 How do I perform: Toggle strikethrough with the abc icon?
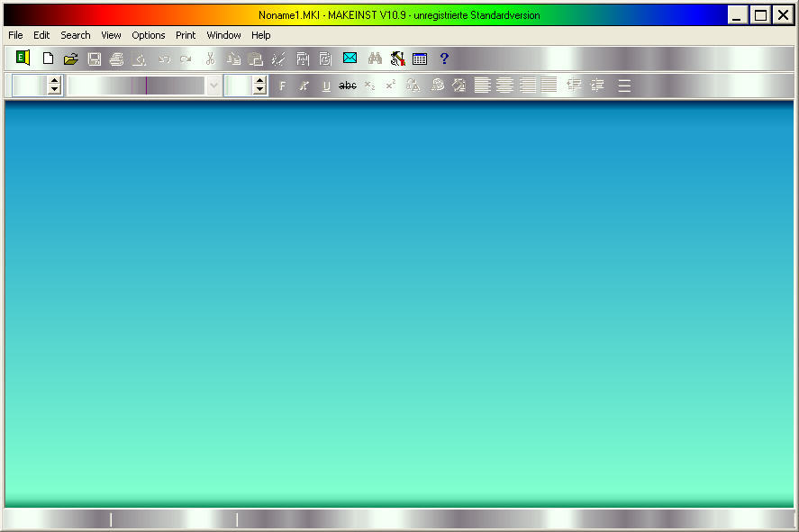coord(347,86)
